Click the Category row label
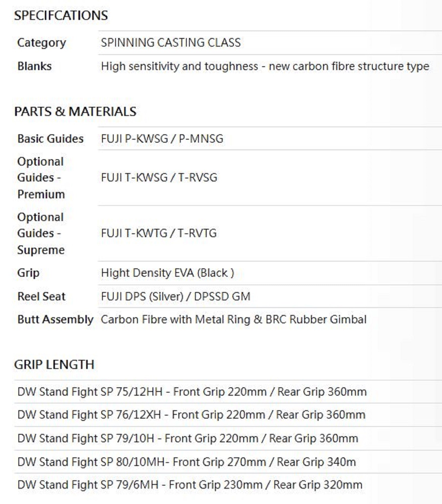 (x=42, y=43)
